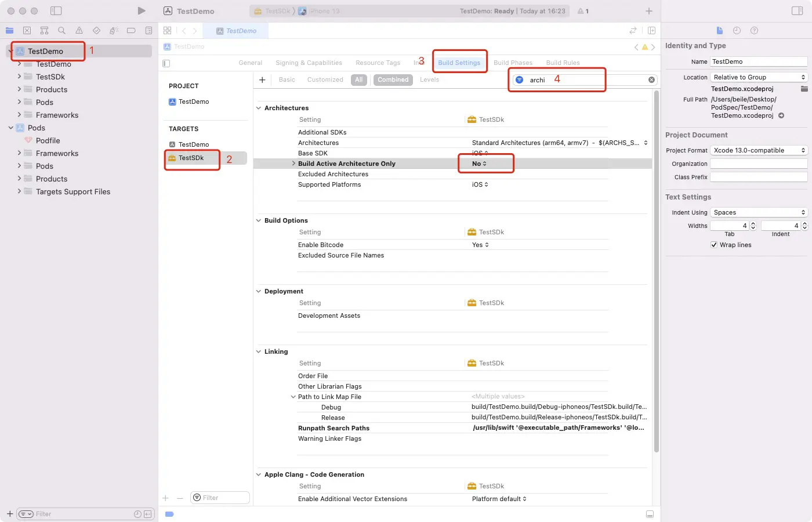Open the Find navigator magnifier icon
The width and height of the screenshot is (812, 522).
click(x=61, y=31)
